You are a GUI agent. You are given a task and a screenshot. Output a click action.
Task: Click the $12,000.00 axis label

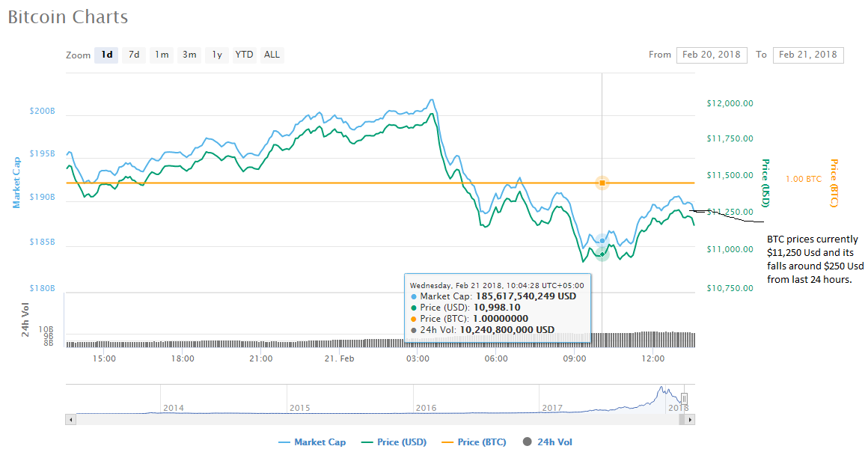pos(730,103)
